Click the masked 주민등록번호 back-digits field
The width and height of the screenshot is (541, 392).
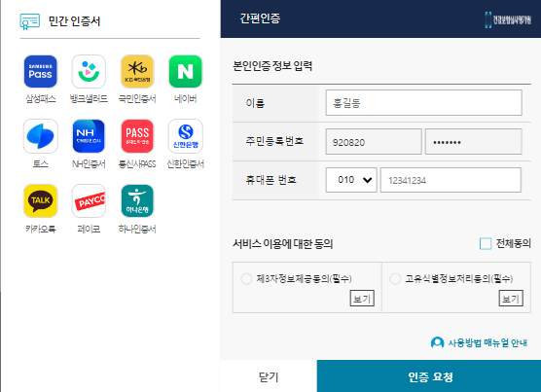pos(473,142)
